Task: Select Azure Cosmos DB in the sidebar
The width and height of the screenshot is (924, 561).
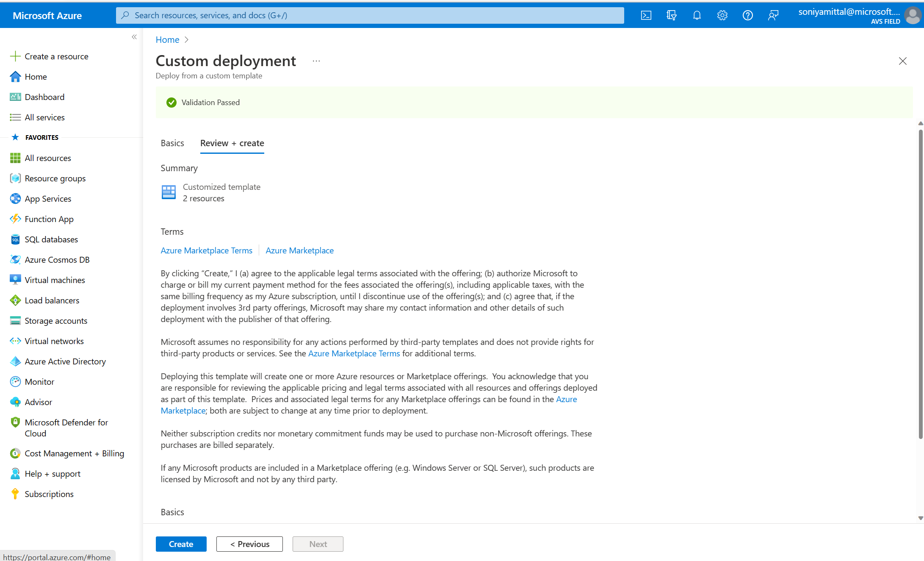Action: tap(57, 259)
